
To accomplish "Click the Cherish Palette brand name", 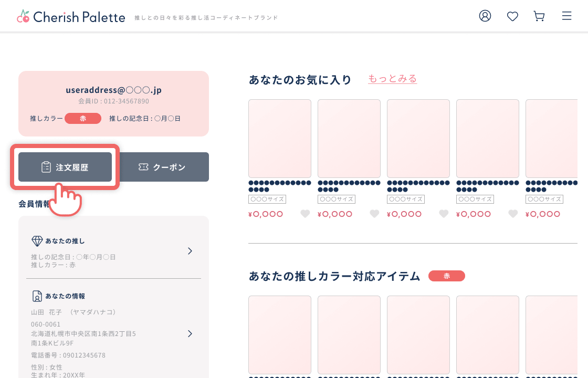I will pyautogui.click(x=79, y=17).
